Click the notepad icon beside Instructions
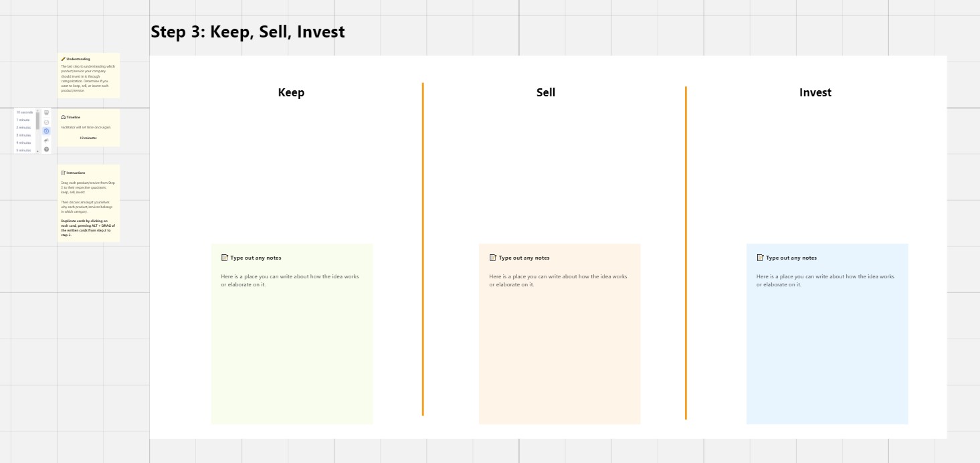Image resolution: width=980 pixels, height=463 pixels. pyautogui.click(x=64, y=173)
